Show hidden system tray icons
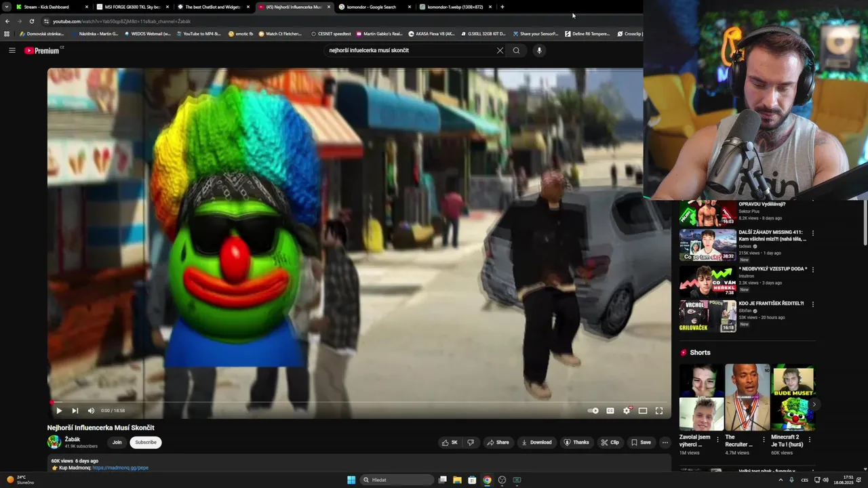 click(781, 480)
